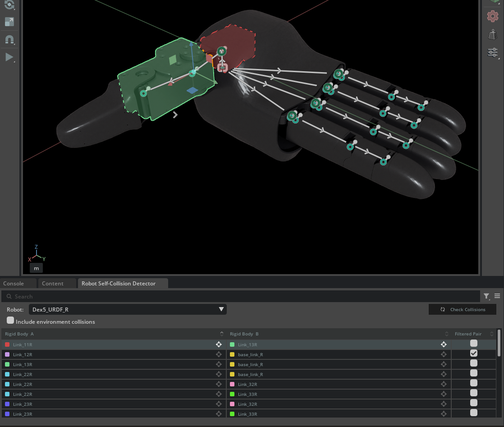
Task: Uncheck the Filtered Pair for Link_12R and base_link_R
Action: pos(473,353)
